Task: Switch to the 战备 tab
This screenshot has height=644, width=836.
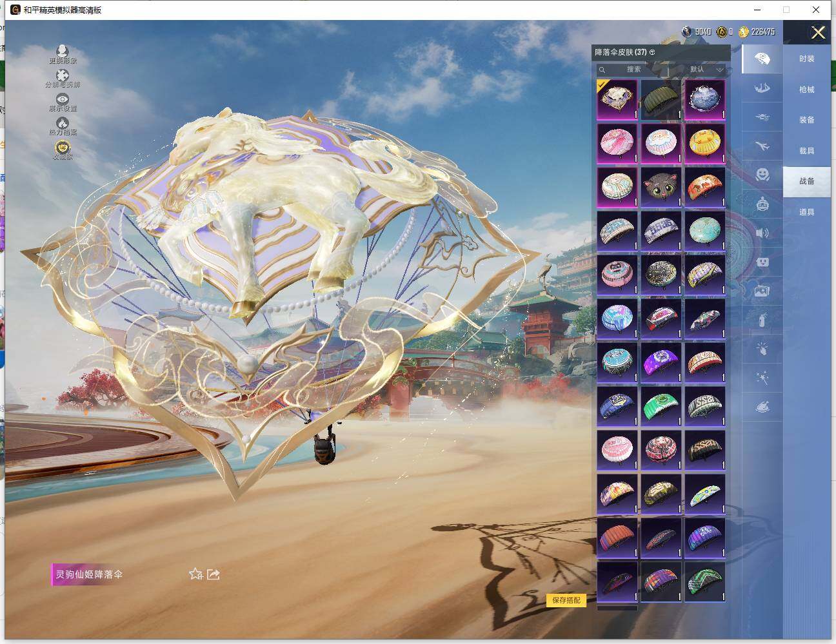Action: coord(807,181)
